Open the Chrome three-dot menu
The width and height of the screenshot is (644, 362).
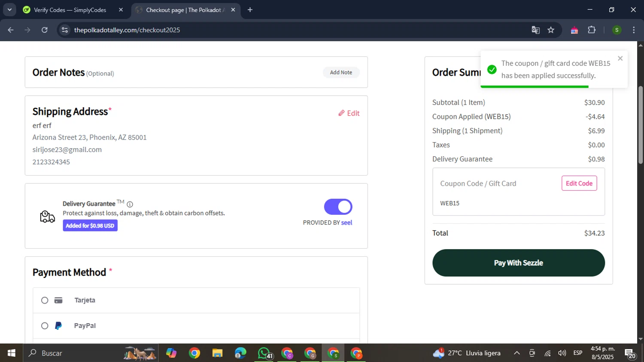coord(634,30)
